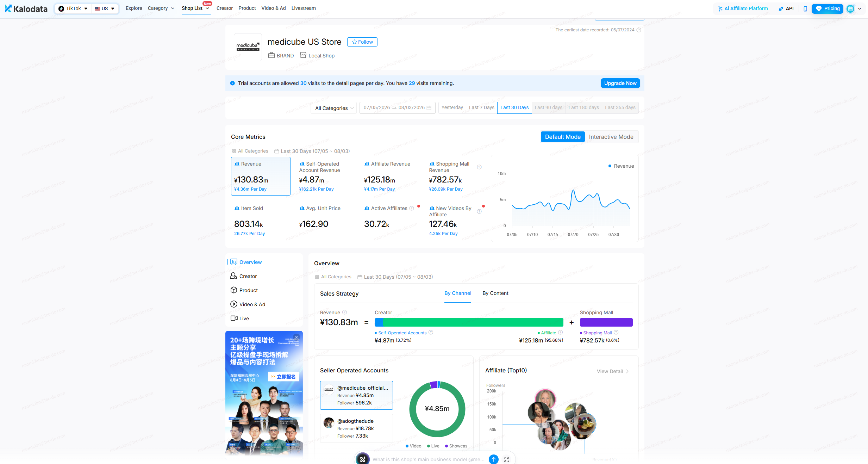Click the AI Affiliate Platform link

743,8
